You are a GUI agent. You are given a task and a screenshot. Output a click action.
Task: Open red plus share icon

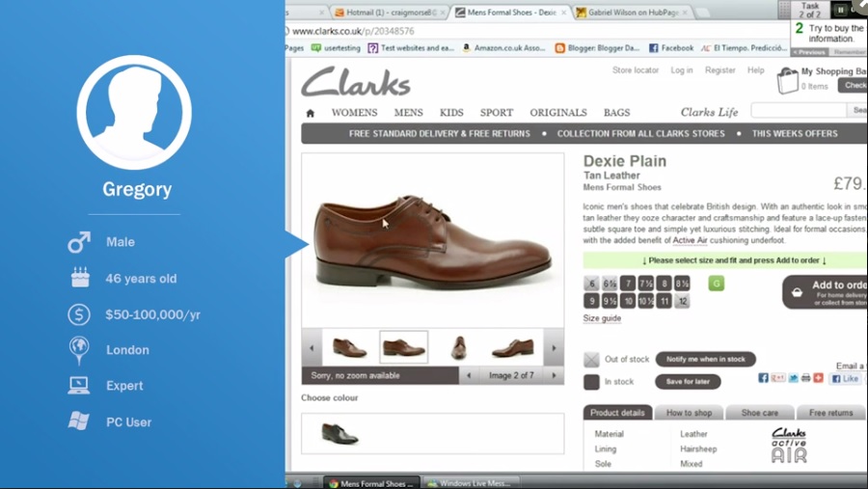point(818,378)
